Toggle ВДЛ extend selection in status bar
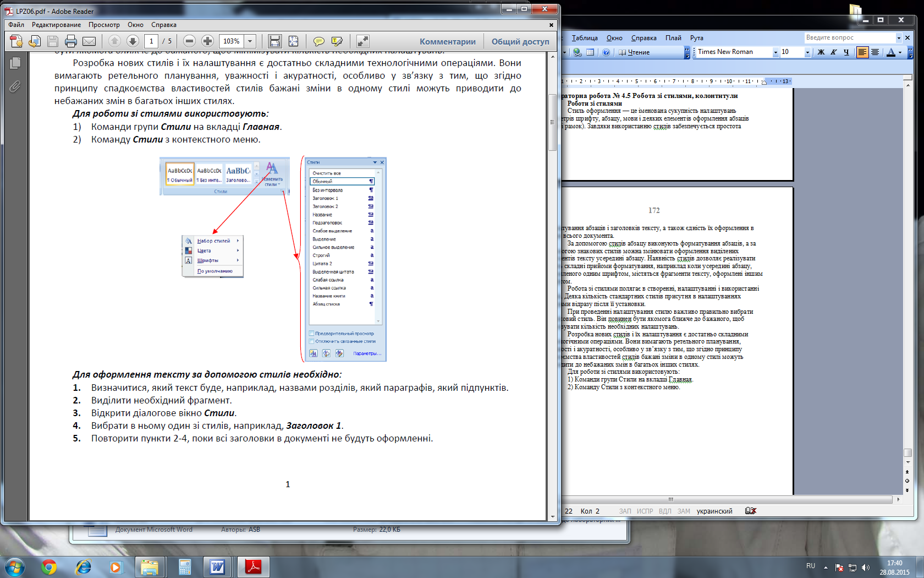The width and height of the screenshot is (924, 578). pos(665,511)
